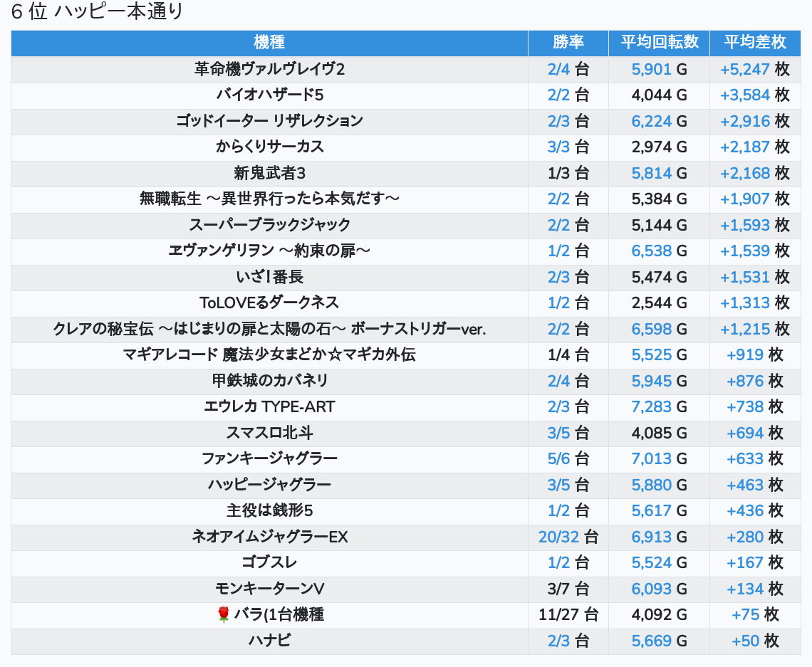The width and height of the screenshot is (812, 667).
Task: Click the rose icon beside バラ(1台機種
Action: [223, 614]
